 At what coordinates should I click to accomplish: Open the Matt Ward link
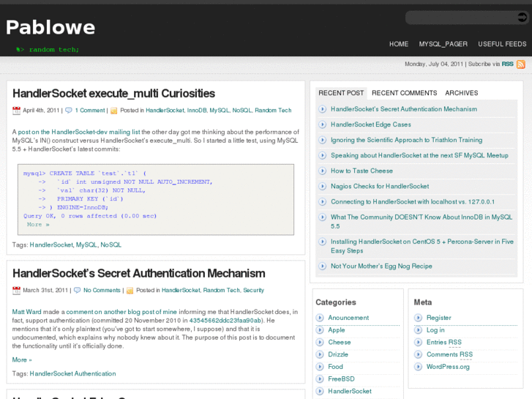[x=26, y=312]
